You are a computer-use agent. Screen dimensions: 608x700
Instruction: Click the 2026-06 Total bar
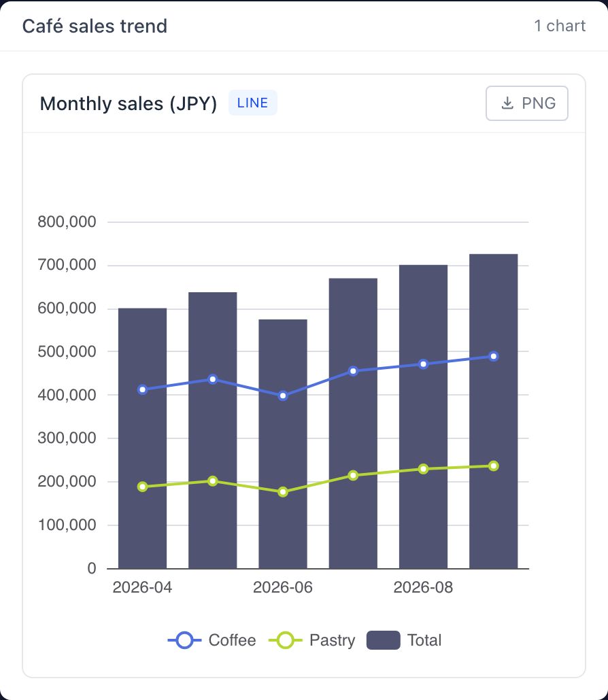coord(283,444)
